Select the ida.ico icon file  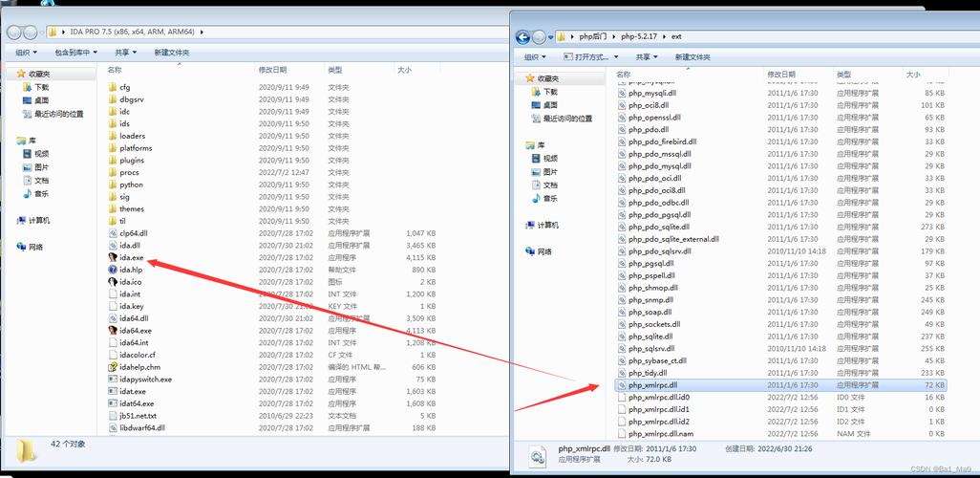click(113, 282)
